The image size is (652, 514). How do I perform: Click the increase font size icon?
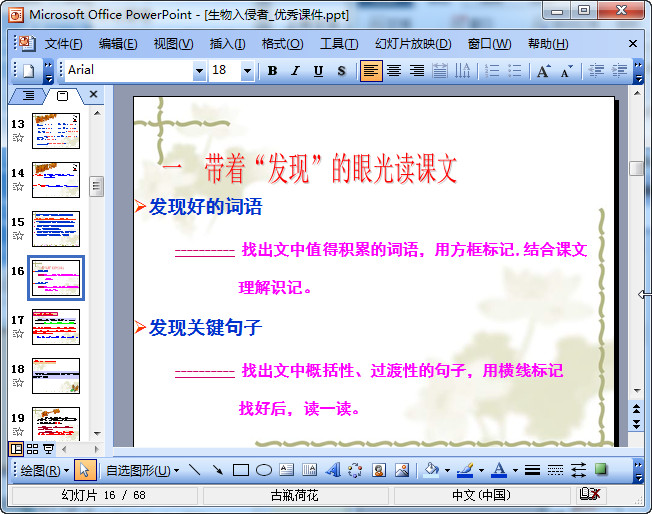tap(543, 71)
